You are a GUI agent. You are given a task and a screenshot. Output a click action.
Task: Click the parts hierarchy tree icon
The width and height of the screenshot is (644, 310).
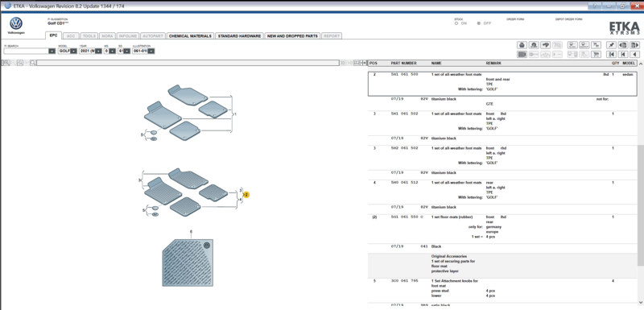coord(596,45)
